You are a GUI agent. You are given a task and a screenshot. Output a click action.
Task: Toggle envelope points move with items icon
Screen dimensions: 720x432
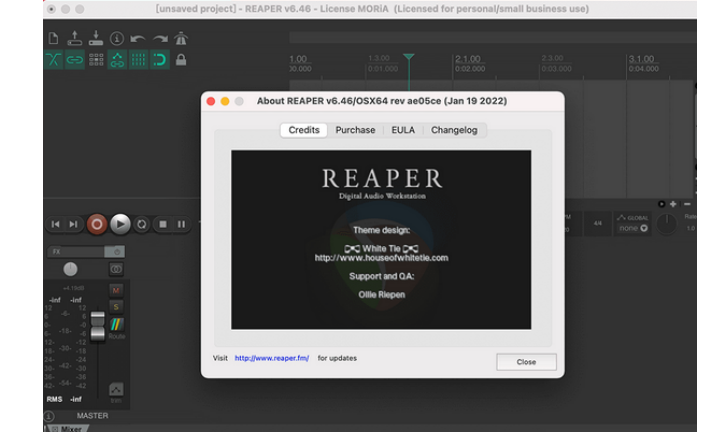117,60
